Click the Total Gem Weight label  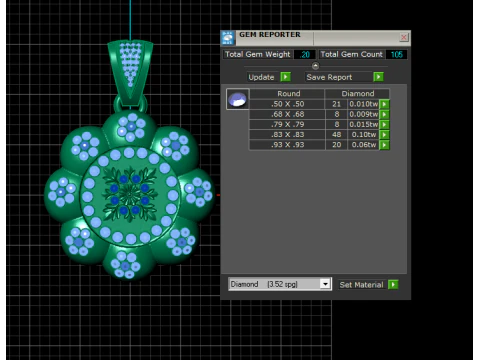[x=258, y=54]
